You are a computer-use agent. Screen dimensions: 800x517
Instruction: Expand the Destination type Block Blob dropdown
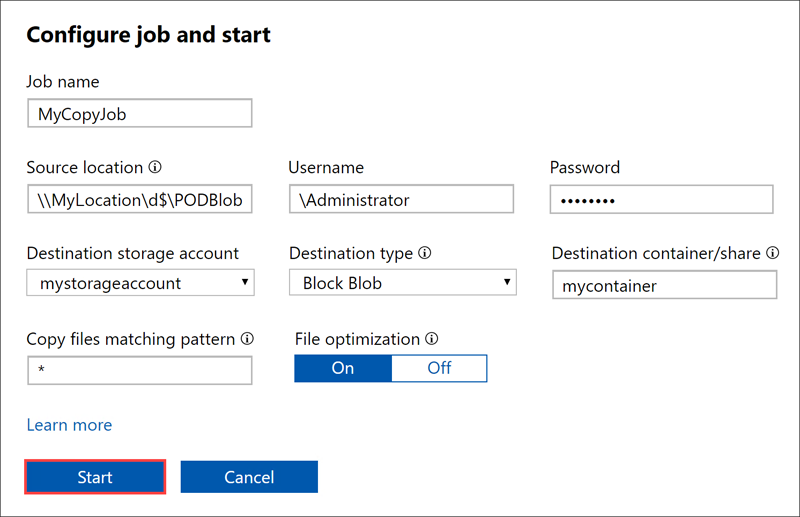click(x=402, y=283)
